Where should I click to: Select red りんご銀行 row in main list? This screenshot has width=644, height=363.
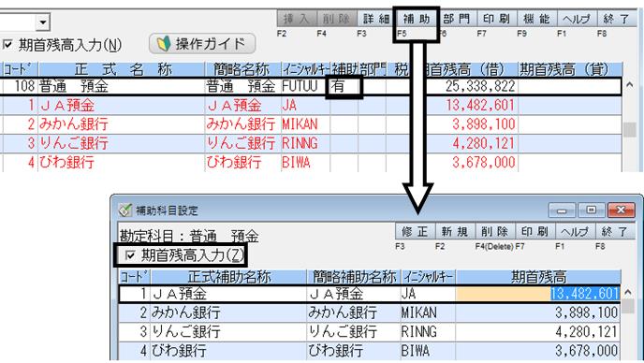(x=312, y=143)
